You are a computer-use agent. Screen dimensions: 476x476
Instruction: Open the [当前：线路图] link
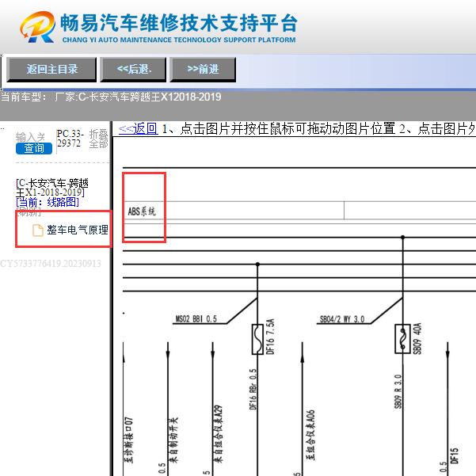click(48, 202)
